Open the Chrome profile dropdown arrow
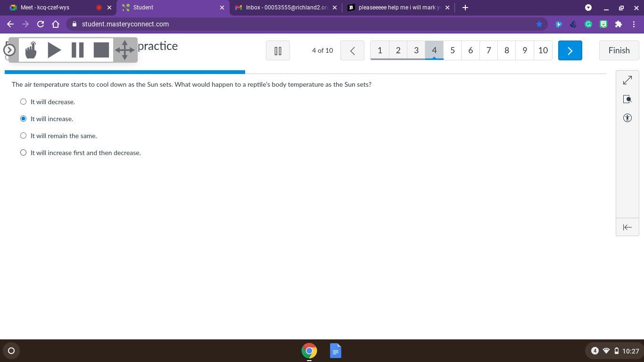Image resolution: width=644 pixels, height=362 pixels. pos(588,8)
